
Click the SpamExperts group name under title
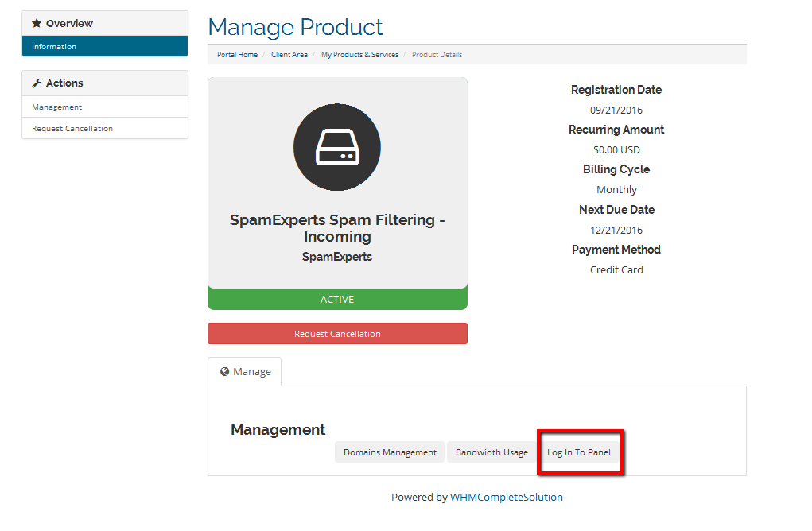coord(337,257)
